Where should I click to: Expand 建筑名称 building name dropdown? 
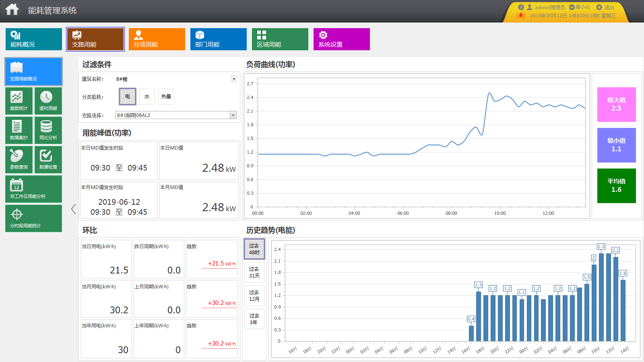[x=234, y=79]
